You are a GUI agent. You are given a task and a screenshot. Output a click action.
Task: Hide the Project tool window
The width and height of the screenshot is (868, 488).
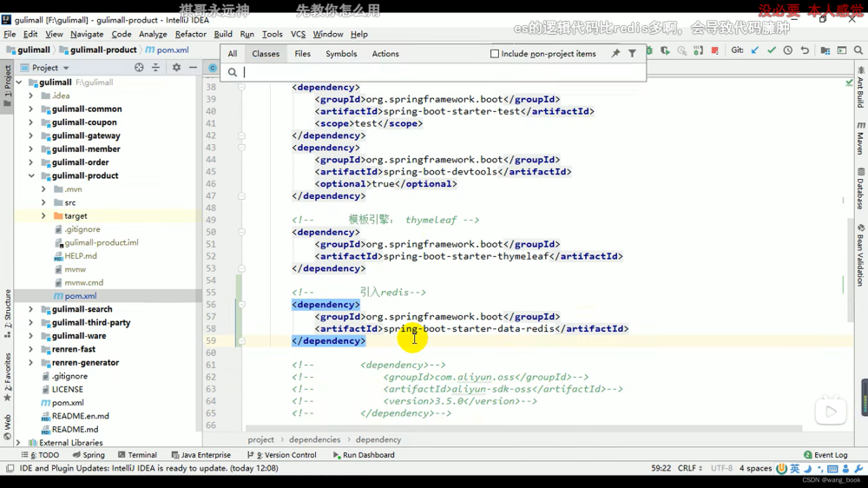(193, 68)
